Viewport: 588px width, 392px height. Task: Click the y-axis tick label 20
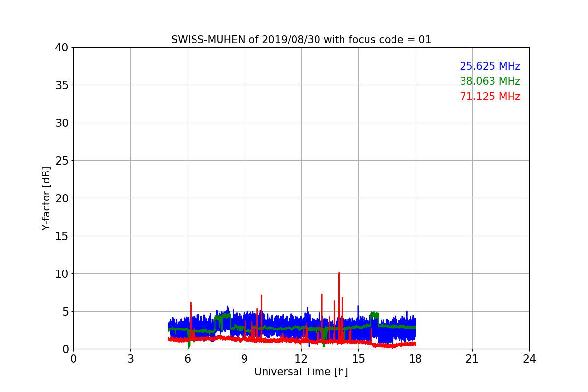click(x=62, y=198)
